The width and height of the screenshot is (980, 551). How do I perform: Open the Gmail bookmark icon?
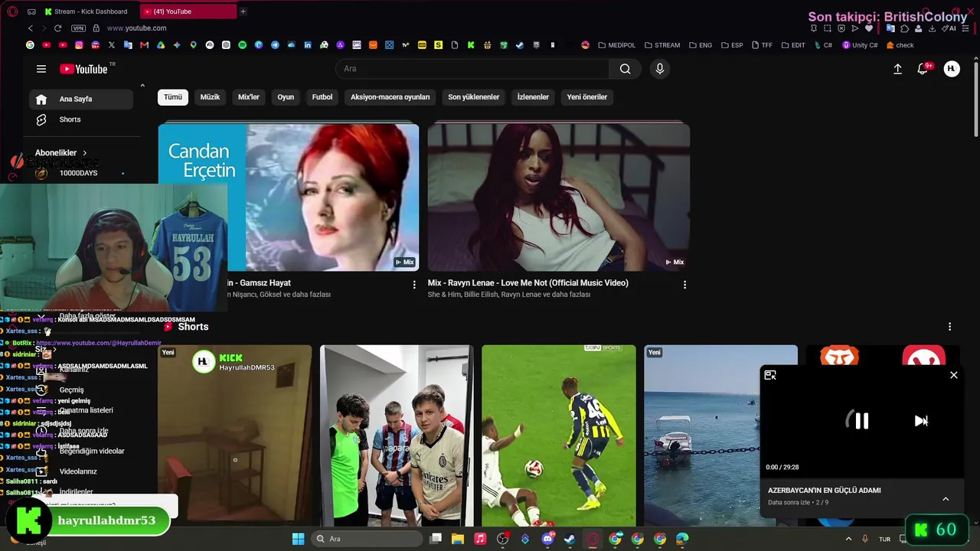(144, 45)
